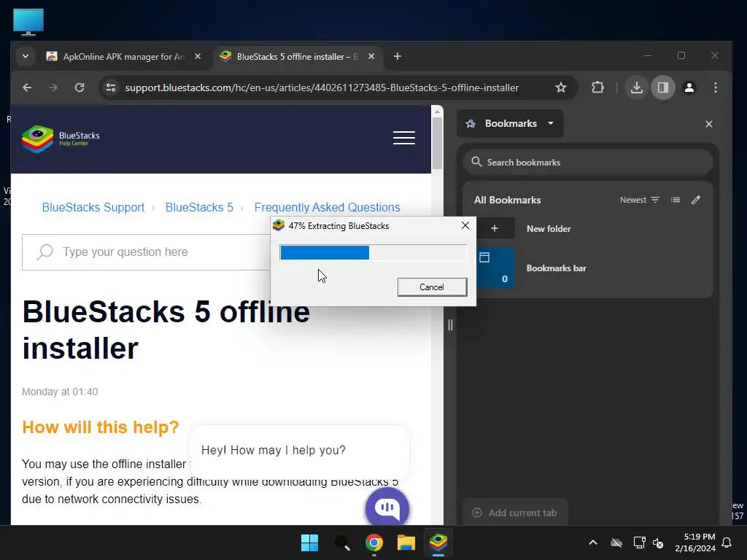The width and height of the screenshot is (747, 560).
Task: Click edit bookmarks pencil icon
Action: coord(696,200)
